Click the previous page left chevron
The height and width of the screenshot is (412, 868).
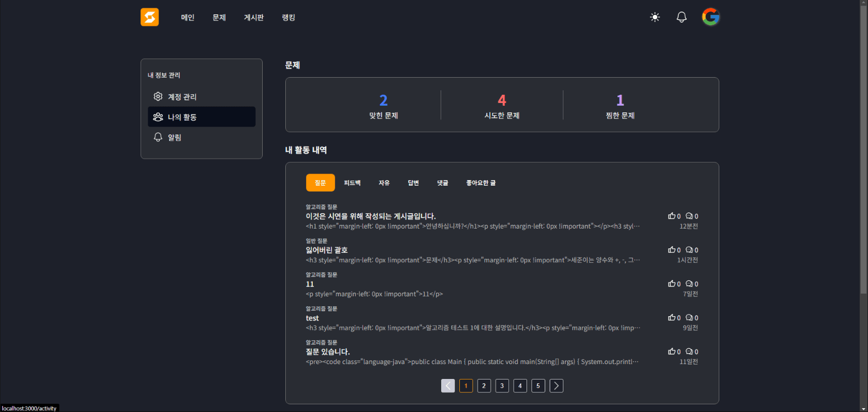[x=448, y=386]
